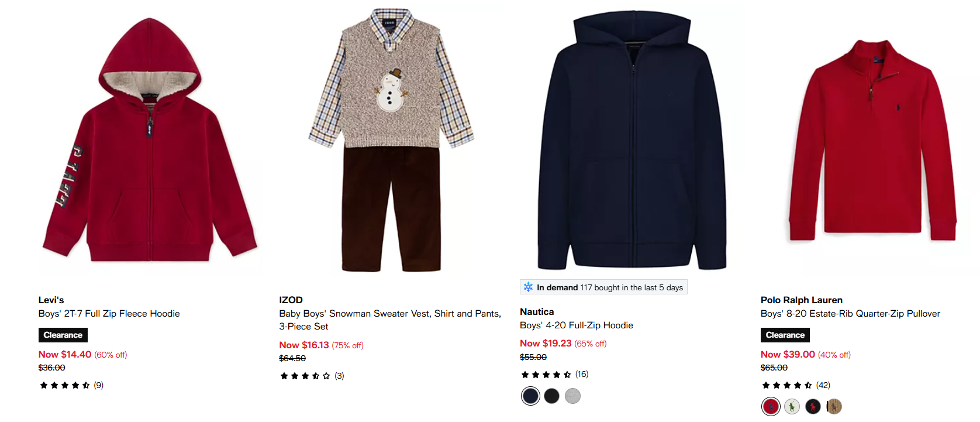Viewport: 980px width, 422px height.
Task: Select navy color swatch for Nautica hoodie
Action: tap(530, 396)
